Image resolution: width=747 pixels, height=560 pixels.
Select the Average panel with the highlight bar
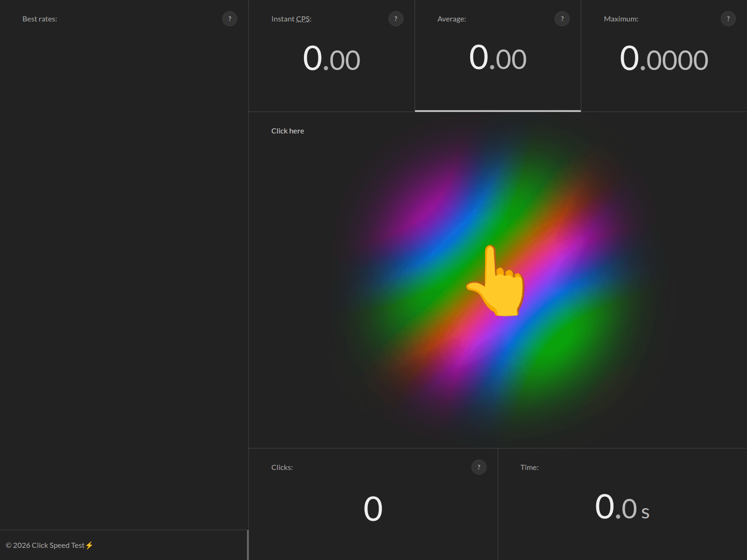(x=498, y=56)
